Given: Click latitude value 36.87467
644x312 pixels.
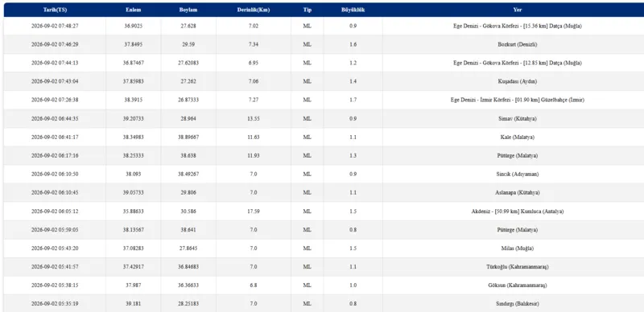Looking at the screenshot, I should [x=134, y=63].
